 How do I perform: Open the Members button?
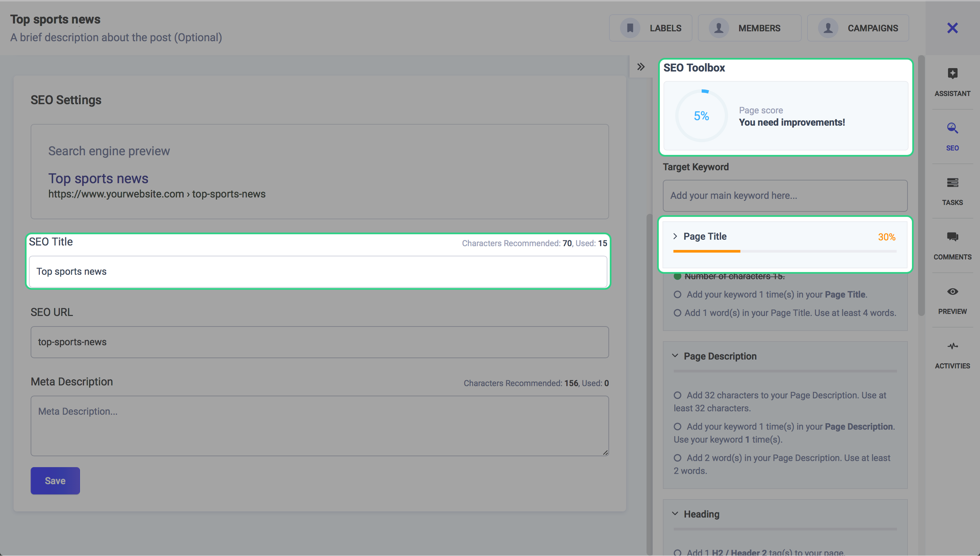point(750,28)
